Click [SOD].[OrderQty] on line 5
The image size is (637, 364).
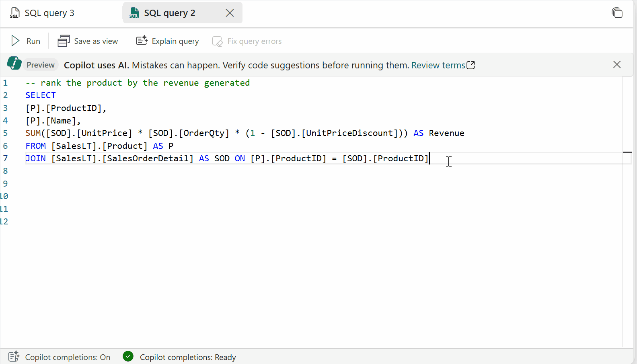[x=189, y=133]
